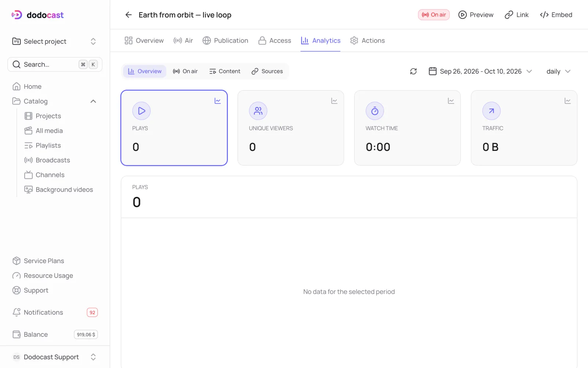The image size is (588, 368).
Task: Click the Unique Viewers people icon
Action: [x=258, y=111]
